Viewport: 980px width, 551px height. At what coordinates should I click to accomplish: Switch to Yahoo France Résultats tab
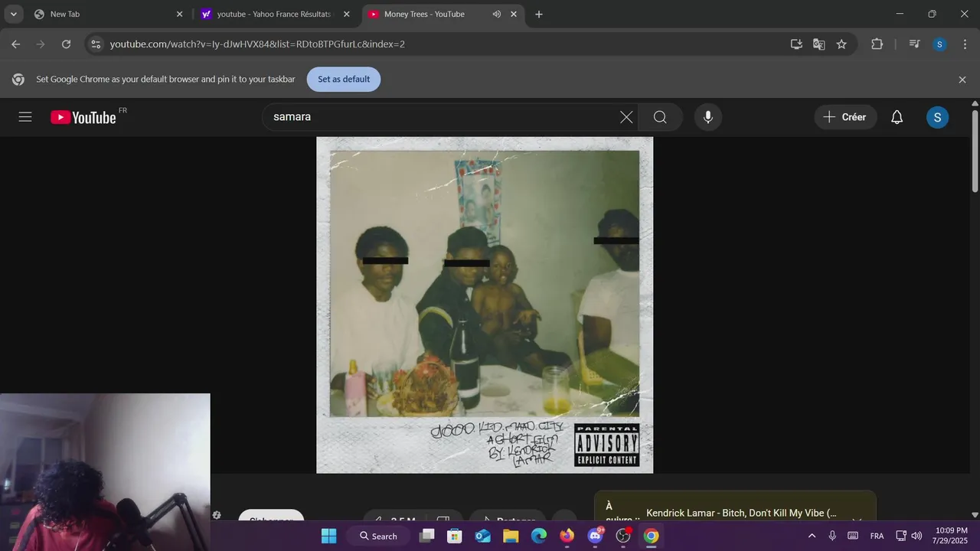(276, 14)
